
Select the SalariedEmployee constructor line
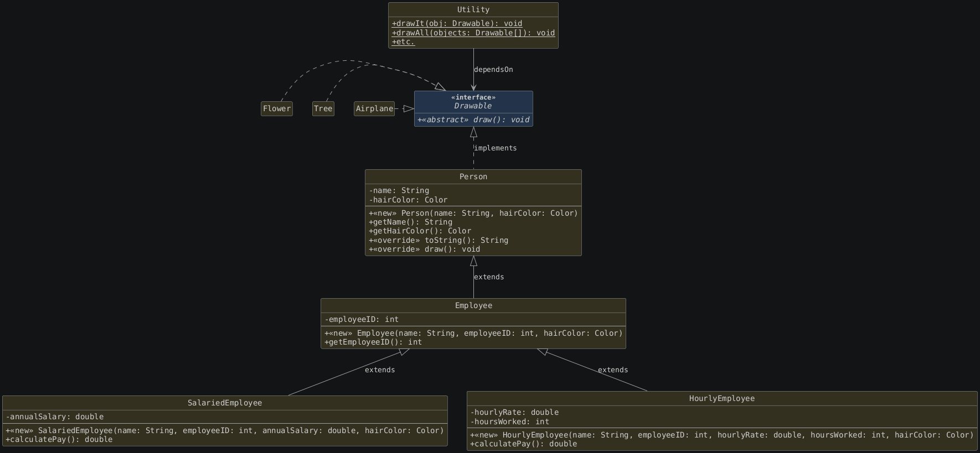click(225, 431)
